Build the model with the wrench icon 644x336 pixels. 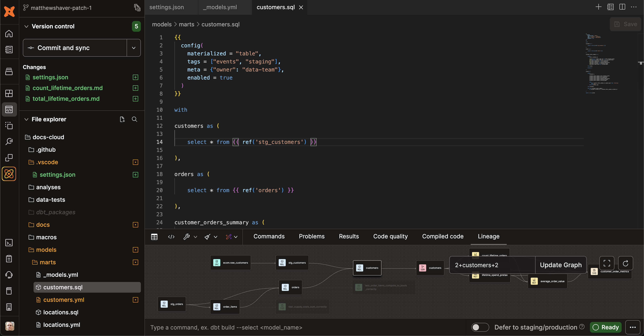click(x=187, y=237)
